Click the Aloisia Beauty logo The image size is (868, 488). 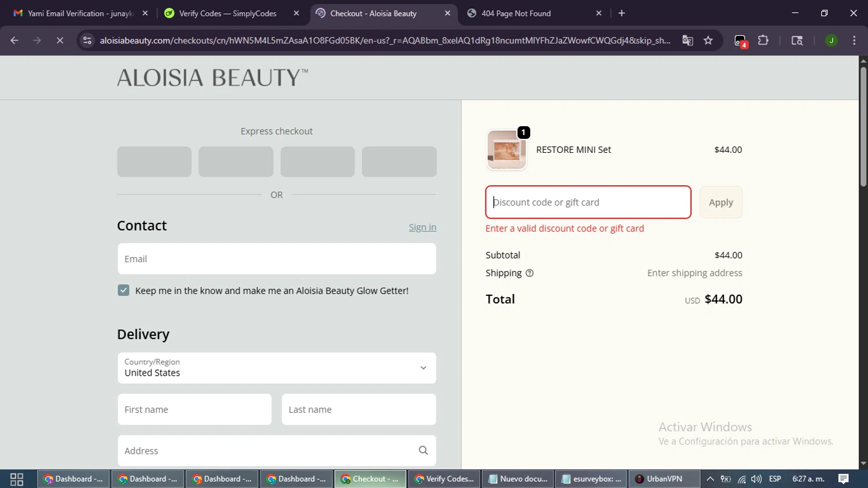tap(212, 78)
